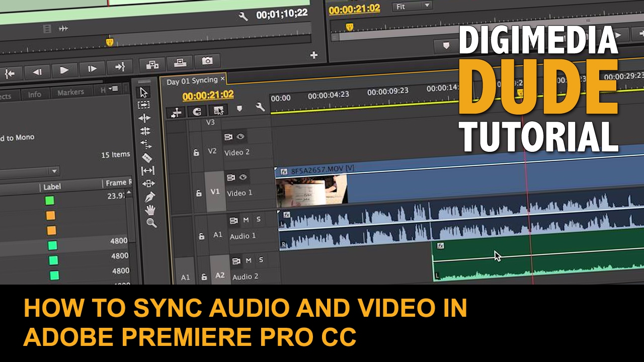Go to Out point in the Source monitor
This screenshot has height=362, width=644.
tap(120, 66)
